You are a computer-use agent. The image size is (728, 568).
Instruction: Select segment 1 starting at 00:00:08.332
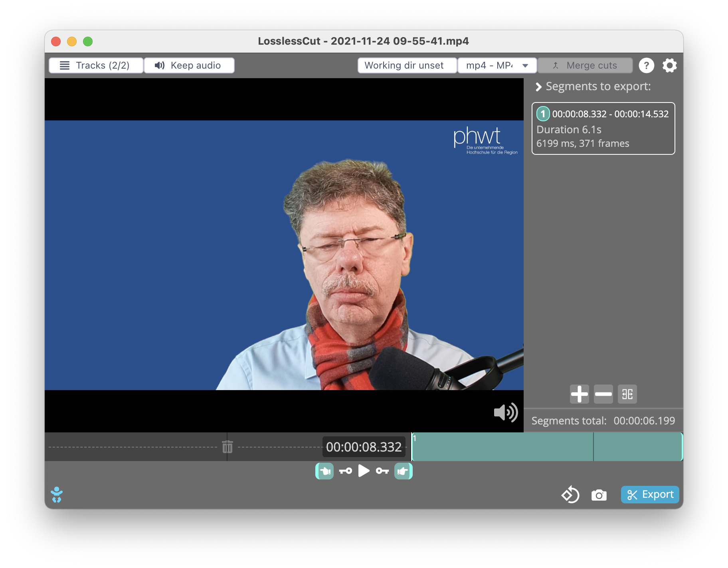click(603, 128)
